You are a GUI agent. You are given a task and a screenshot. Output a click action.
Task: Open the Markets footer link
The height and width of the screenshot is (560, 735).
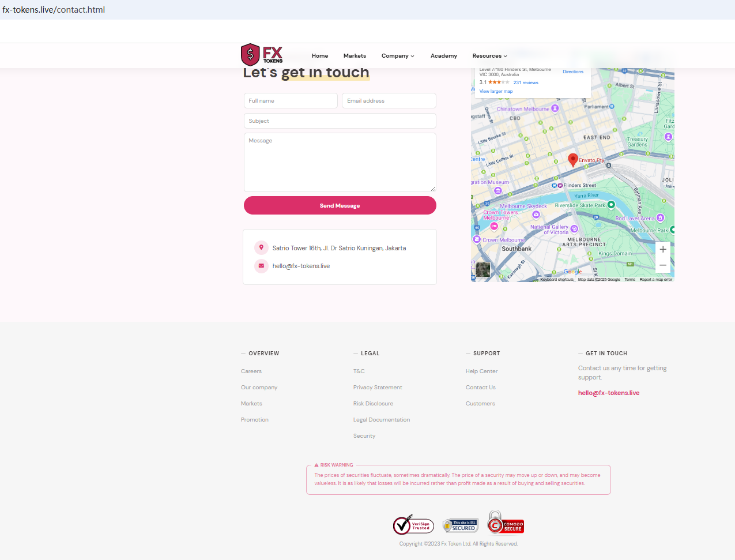pyautogui.click(x=251, y=404)
